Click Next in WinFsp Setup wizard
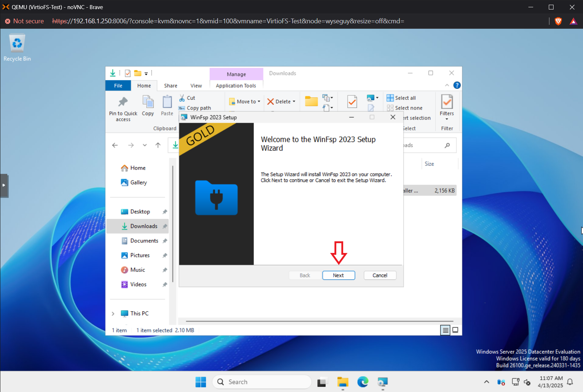This screenshot has width=583, height=392. point(338,275)
